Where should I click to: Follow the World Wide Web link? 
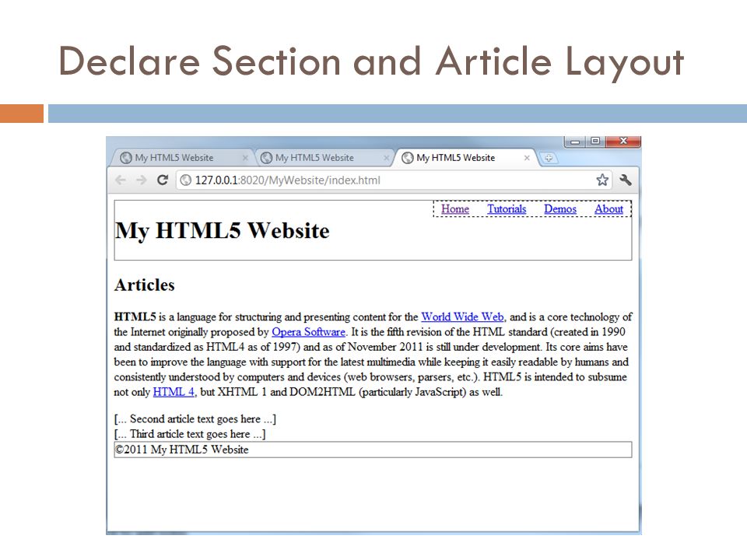click(x=462, y=317)
